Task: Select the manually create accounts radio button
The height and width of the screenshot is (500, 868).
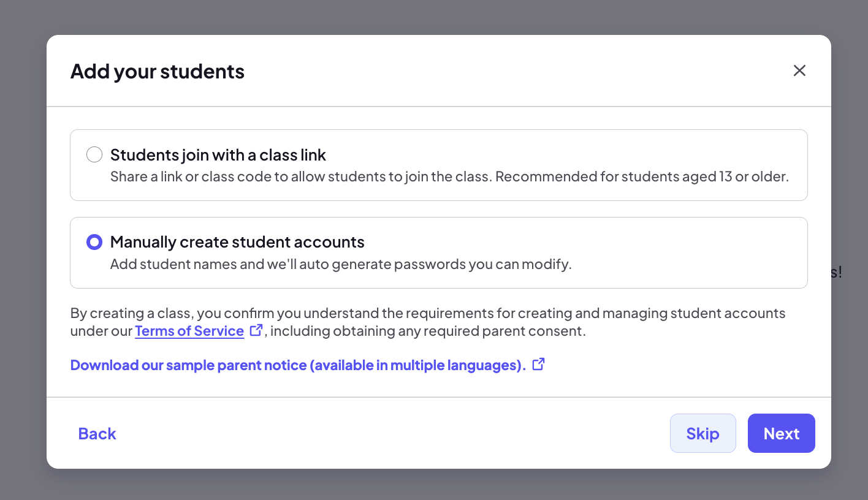Action: click(x=94, y=242)
